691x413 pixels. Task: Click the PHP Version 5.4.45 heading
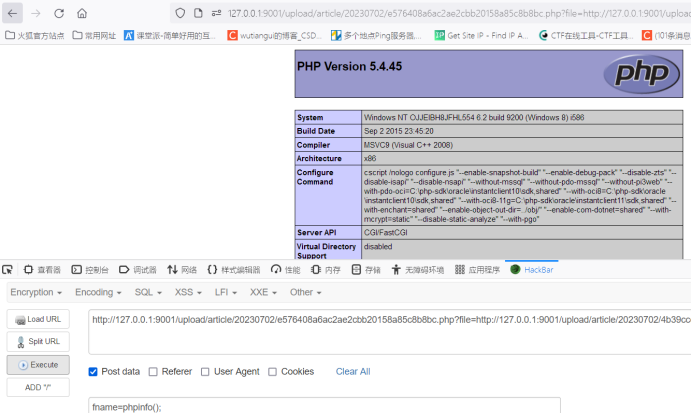349,67
